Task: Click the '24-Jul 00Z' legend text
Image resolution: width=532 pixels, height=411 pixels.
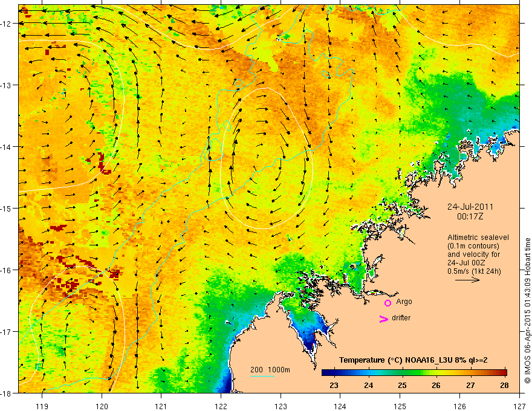Action: [x=466, y=263]
